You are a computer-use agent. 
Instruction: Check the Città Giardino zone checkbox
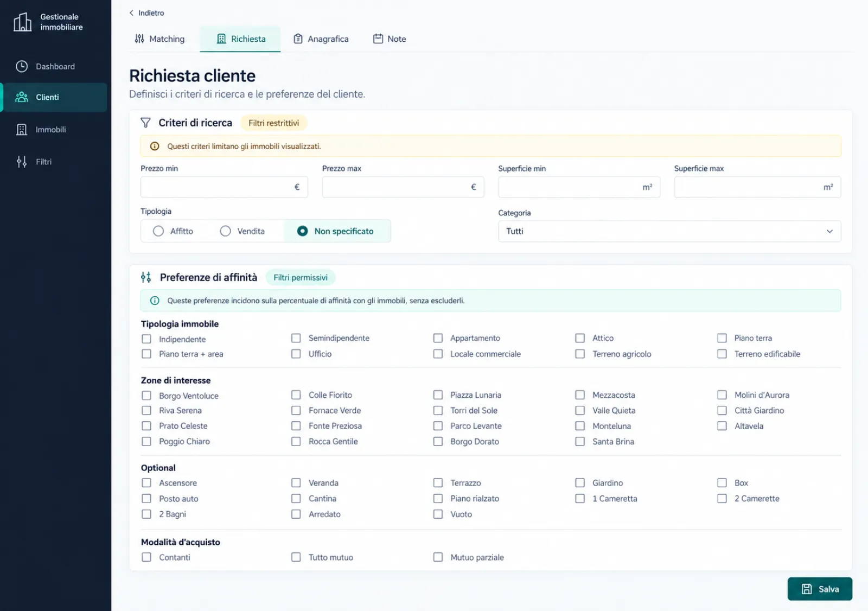tap(722, 411)
